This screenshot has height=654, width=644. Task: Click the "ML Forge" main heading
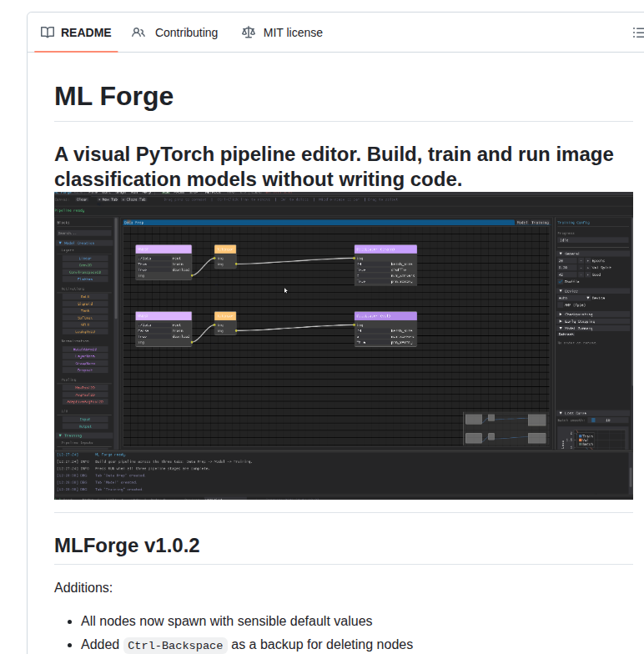pyautogui.click(x=113, y=97)
